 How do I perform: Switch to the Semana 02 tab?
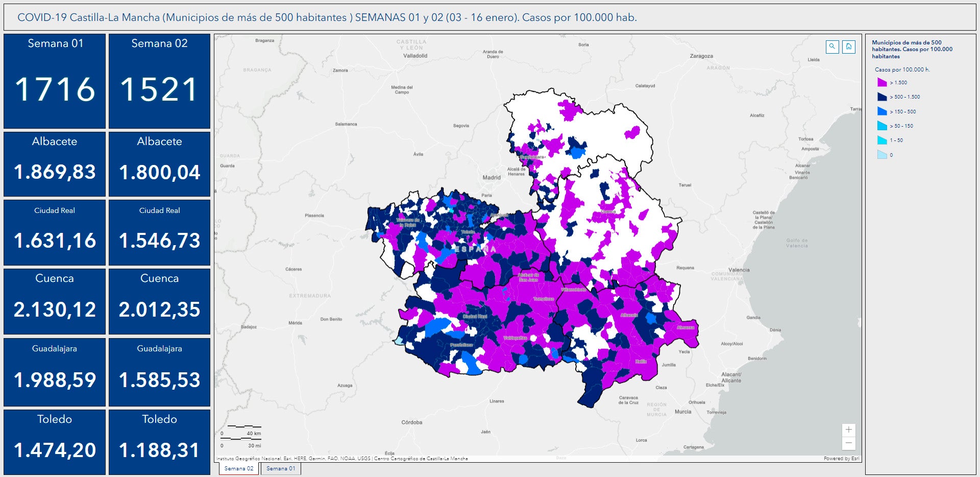[239, 468]
